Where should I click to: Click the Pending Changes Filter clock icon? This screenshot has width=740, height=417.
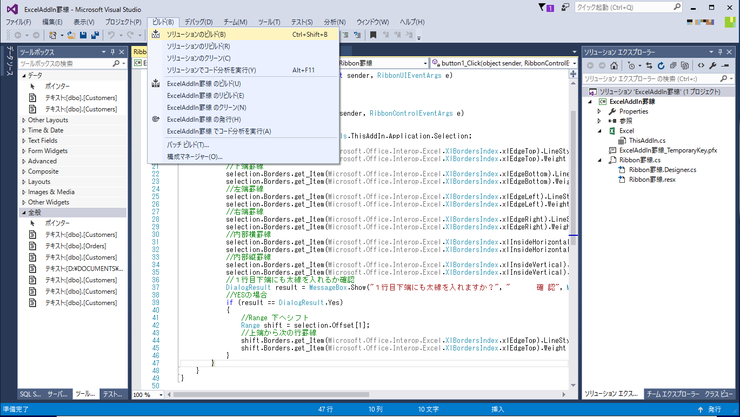pos(631,66)
